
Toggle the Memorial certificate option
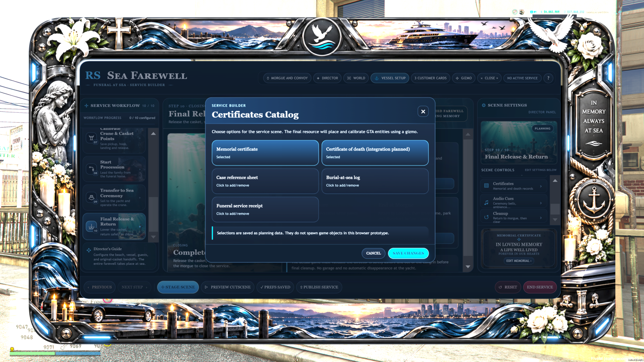(265, 153)
